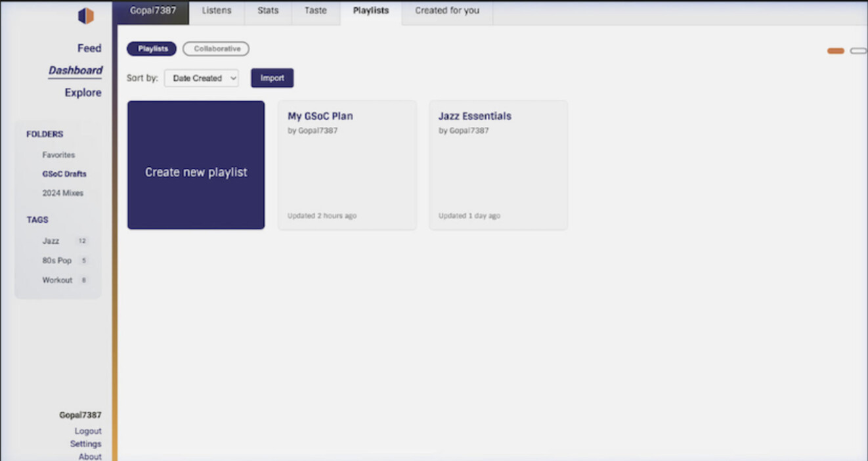Select the Playlists filter pill

tap(152, 49)
